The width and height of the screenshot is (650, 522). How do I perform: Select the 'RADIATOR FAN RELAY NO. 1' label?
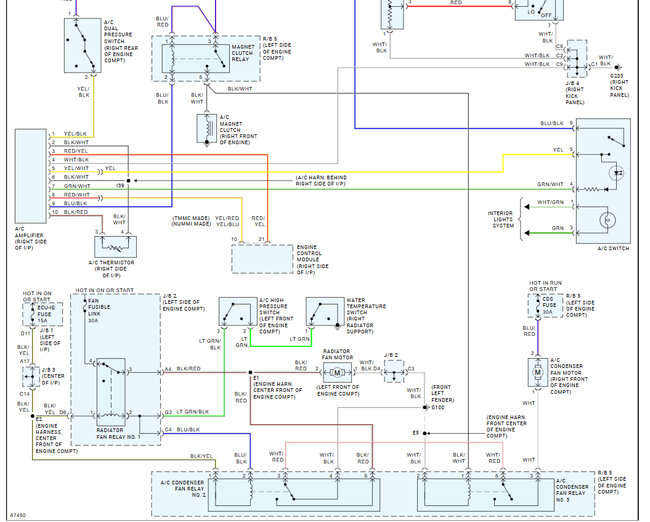[118, 434]
